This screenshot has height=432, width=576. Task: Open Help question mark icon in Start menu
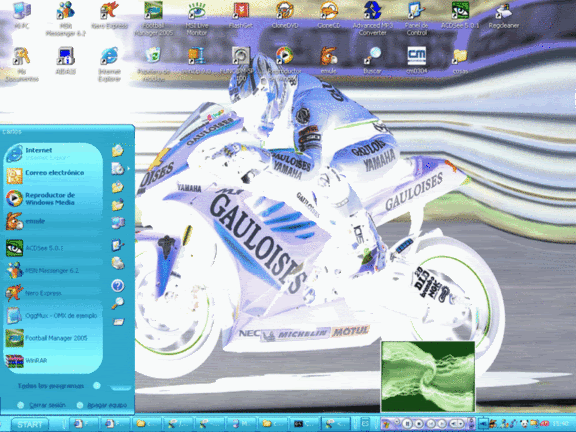pyautogui.click(x=118, y=285)
